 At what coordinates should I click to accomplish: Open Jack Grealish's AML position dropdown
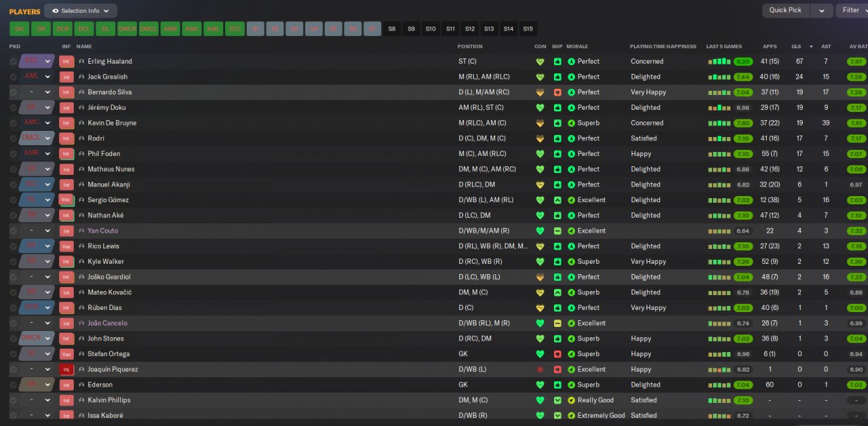(37, 77)
